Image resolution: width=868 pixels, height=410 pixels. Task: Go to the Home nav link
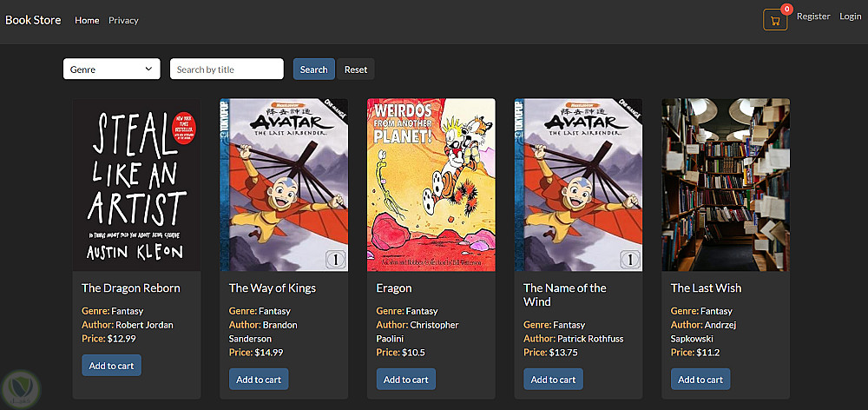point(87,21)
